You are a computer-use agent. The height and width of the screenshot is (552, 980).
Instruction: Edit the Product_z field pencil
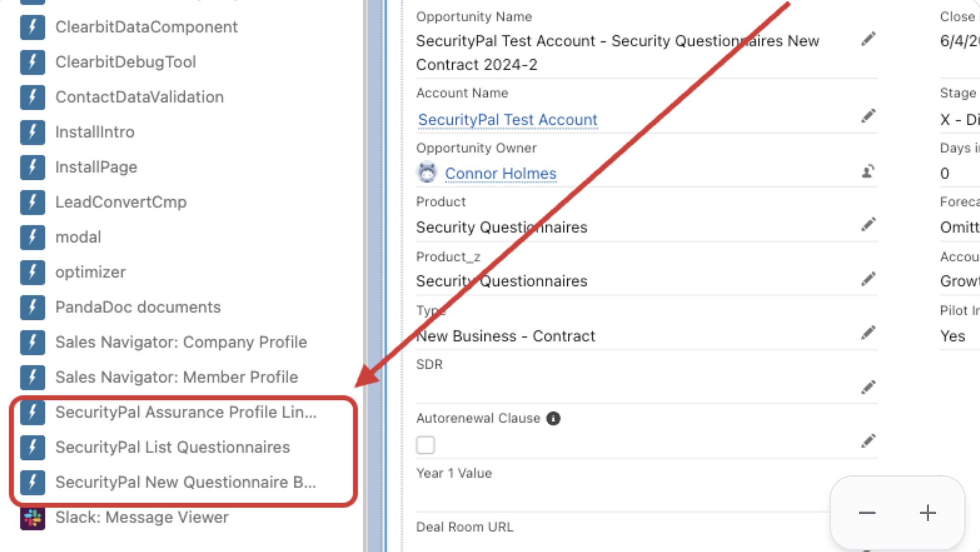[868, 279]
